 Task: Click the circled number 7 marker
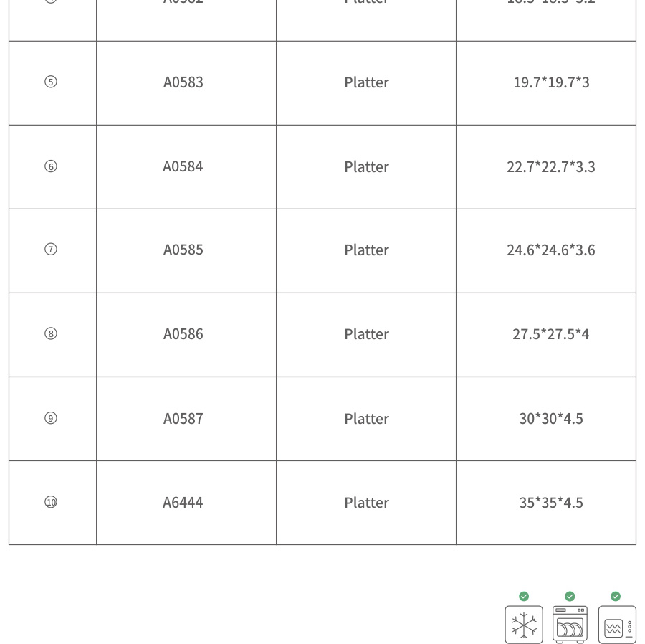[x=51, y=250]
